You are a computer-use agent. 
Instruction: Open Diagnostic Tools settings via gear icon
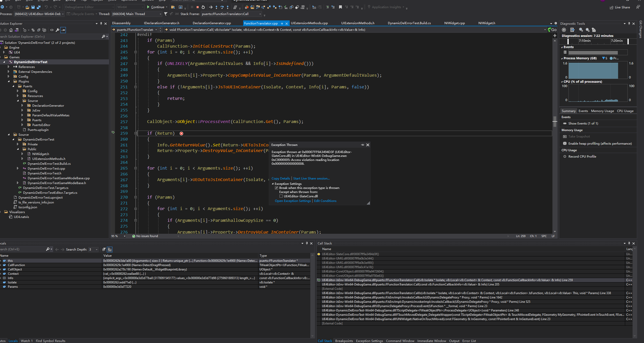pos(564,30)
